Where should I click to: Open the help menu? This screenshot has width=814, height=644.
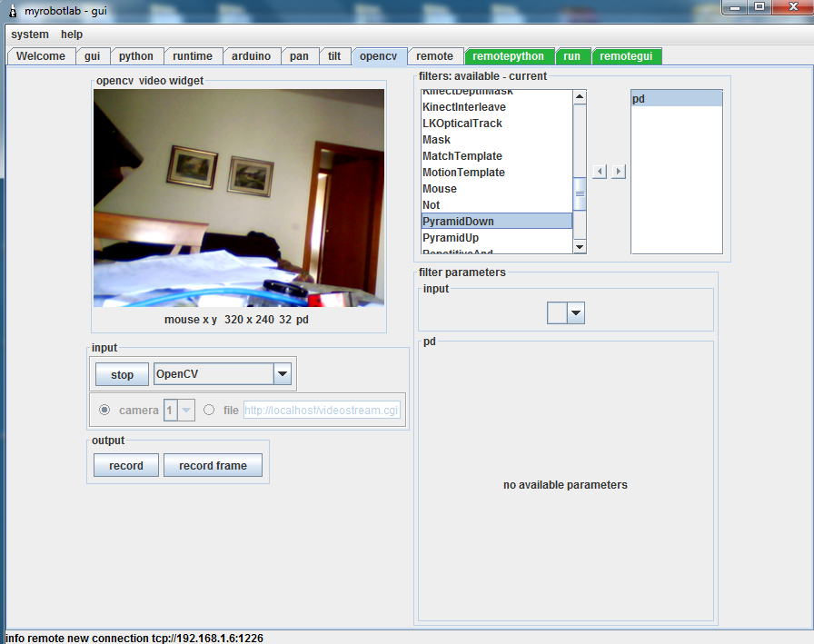tap(72, 35)
